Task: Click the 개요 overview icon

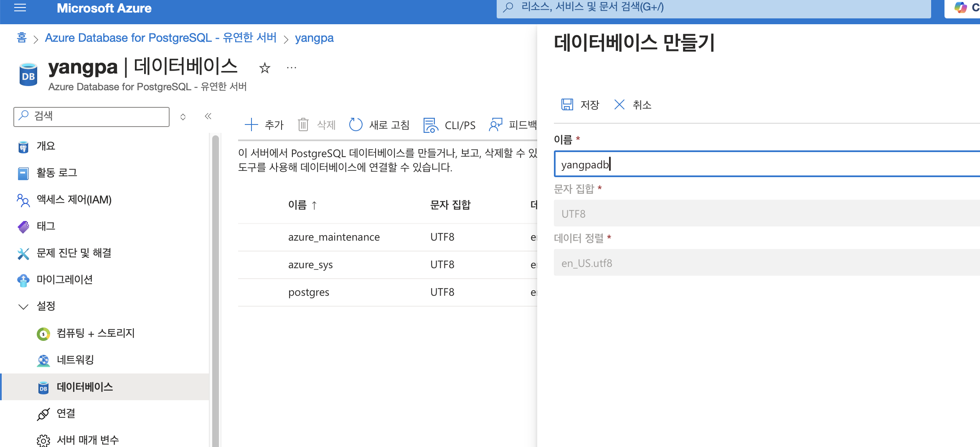Action: click(x=23, y=147)
